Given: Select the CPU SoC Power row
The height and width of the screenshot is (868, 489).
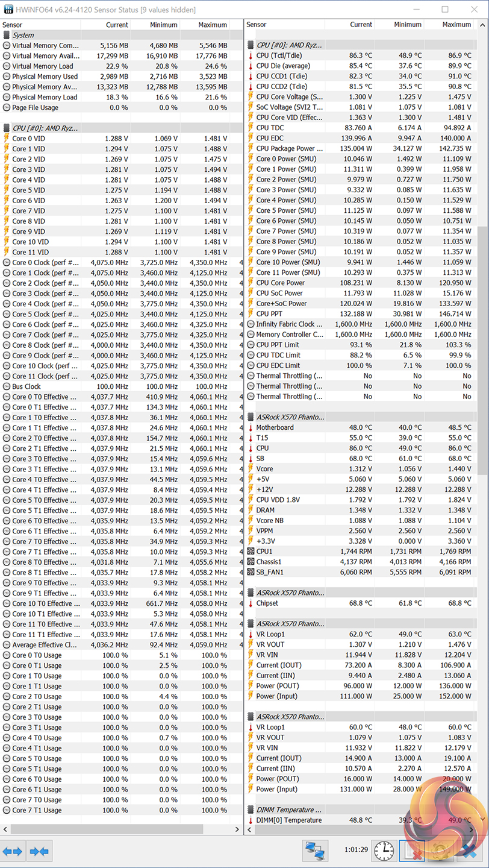Looking at the screenshot, I should [361, 294].
